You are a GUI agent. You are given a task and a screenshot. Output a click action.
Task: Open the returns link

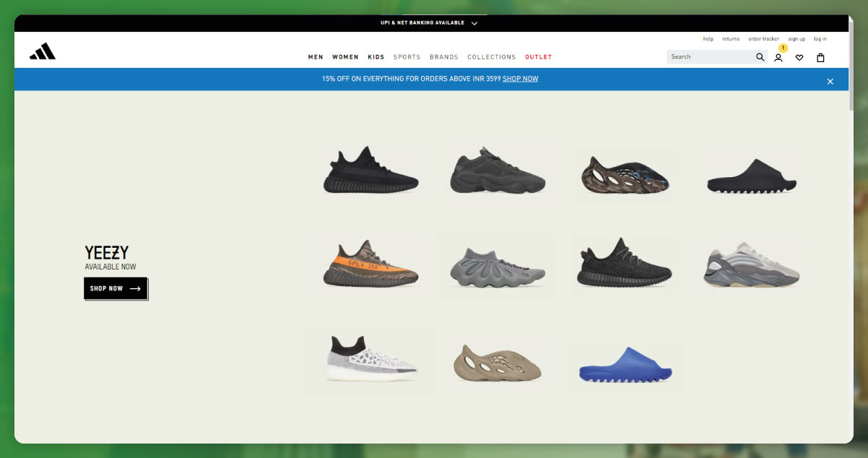[x=731, y=39]
